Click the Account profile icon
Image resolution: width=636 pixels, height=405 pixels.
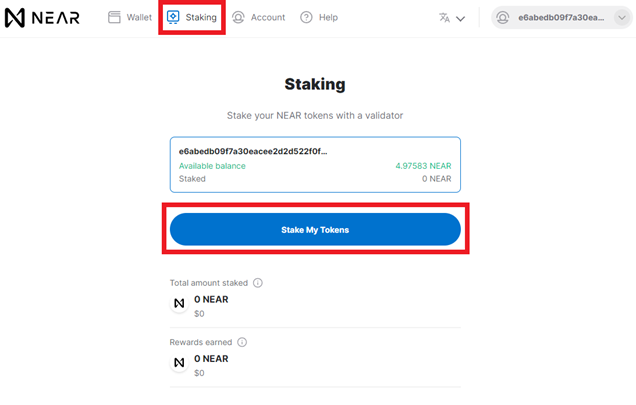238,17
